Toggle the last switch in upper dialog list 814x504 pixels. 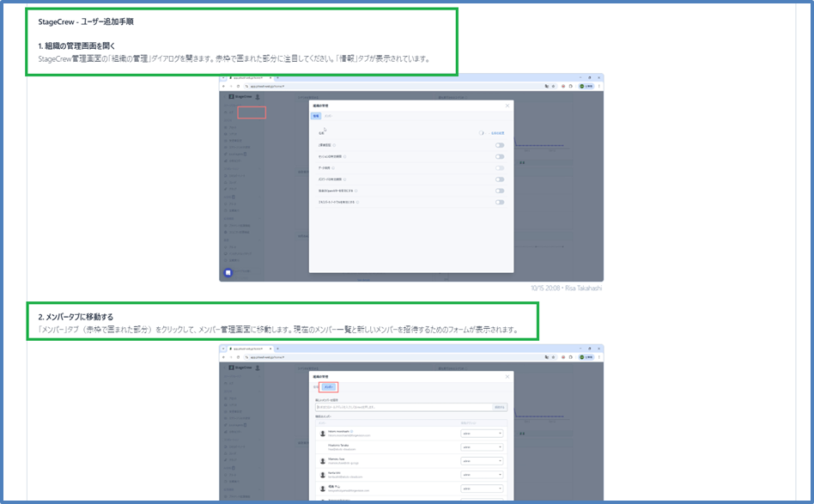[x=500, y=203]
